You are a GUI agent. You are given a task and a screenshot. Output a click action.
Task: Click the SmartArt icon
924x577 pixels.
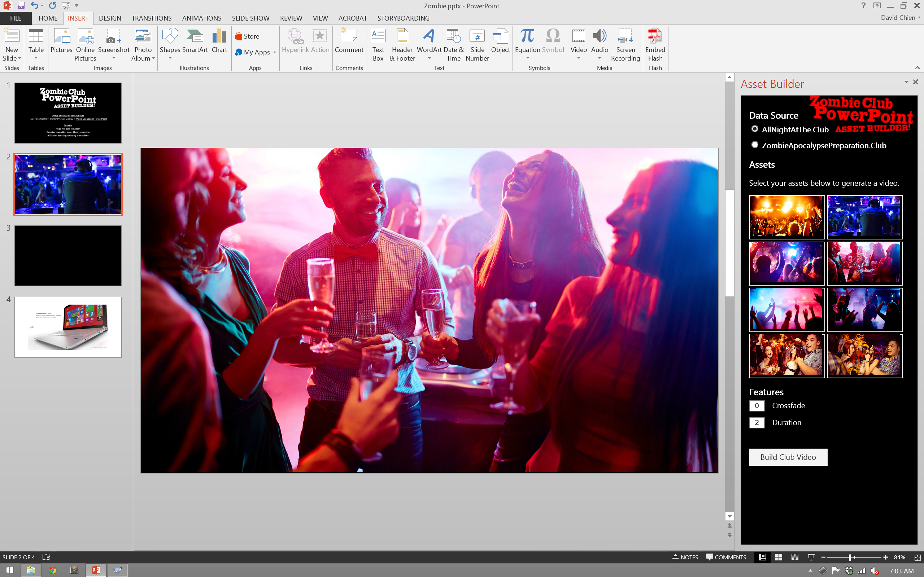(195, 41)
